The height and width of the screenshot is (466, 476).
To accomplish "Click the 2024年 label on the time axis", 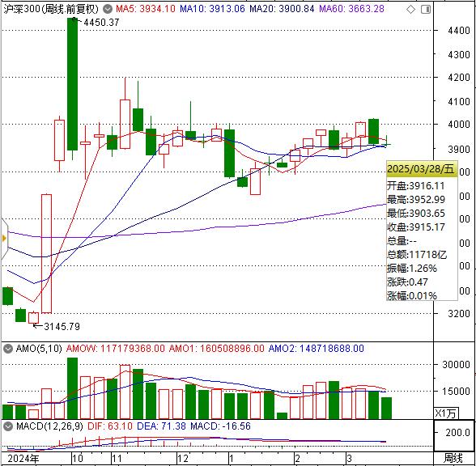I will pyautogui.click(x=23, y=459).
